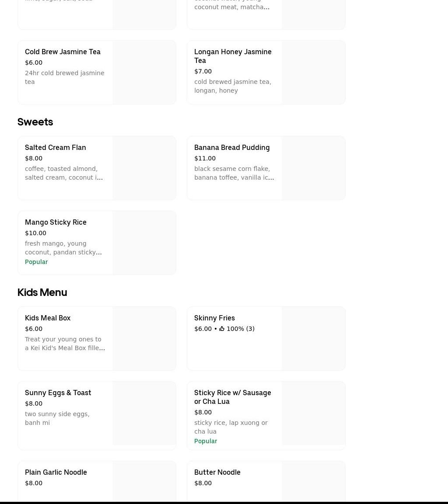This screenshot has width=448, height=504.
Task: Open the Longan Honey Jasmine Tea item
Action: [233, 56]
